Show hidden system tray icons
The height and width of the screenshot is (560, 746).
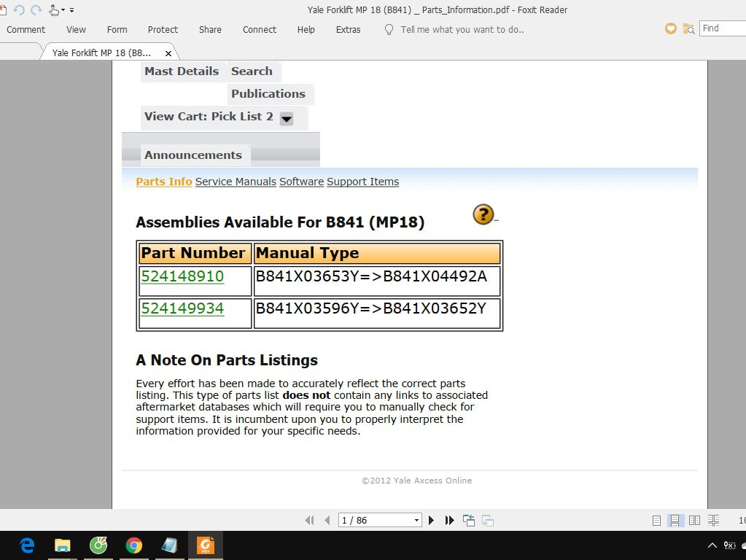(712, 545)
